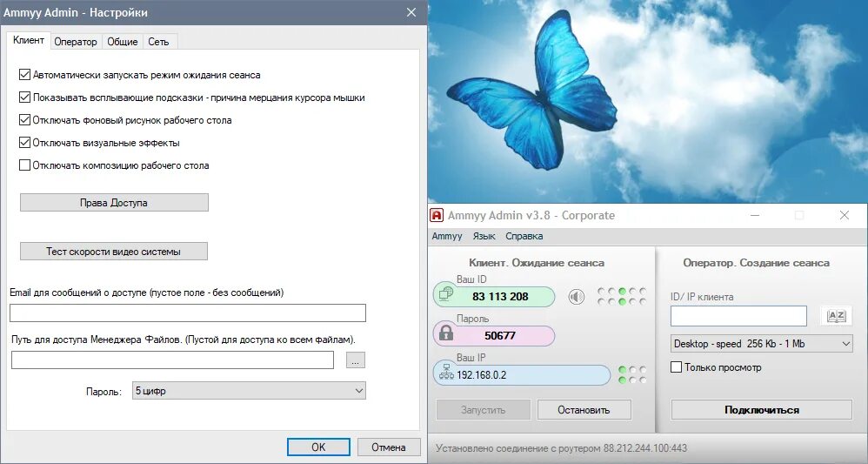Open the Язык language menu

tap(484, 236)
